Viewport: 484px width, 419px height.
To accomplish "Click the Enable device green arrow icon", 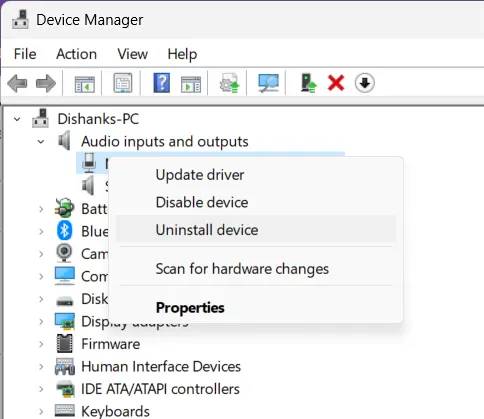I will point(309,83).
